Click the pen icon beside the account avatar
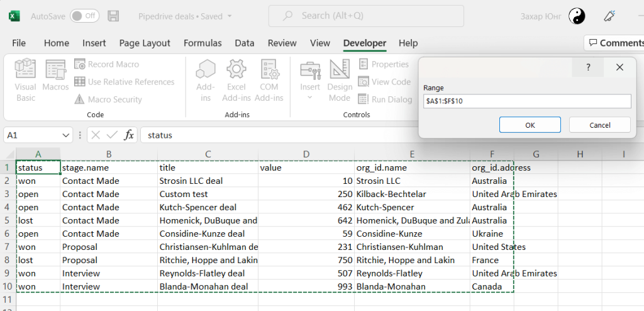Image resolution: width=644 pixels, height=311 pixels. point(609,16)
